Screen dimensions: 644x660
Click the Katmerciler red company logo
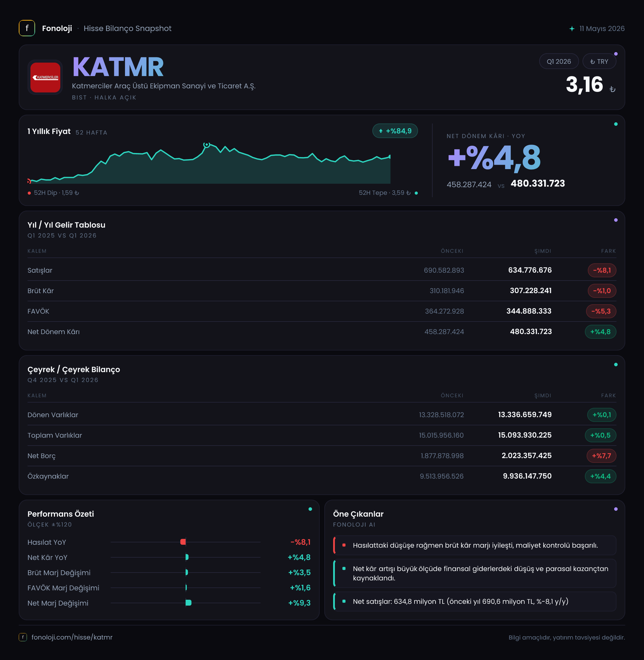45,77
